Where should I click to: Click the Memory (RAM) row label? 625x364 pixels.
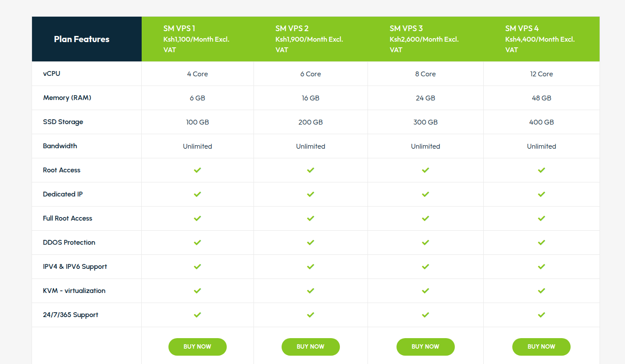click(67, 98)
